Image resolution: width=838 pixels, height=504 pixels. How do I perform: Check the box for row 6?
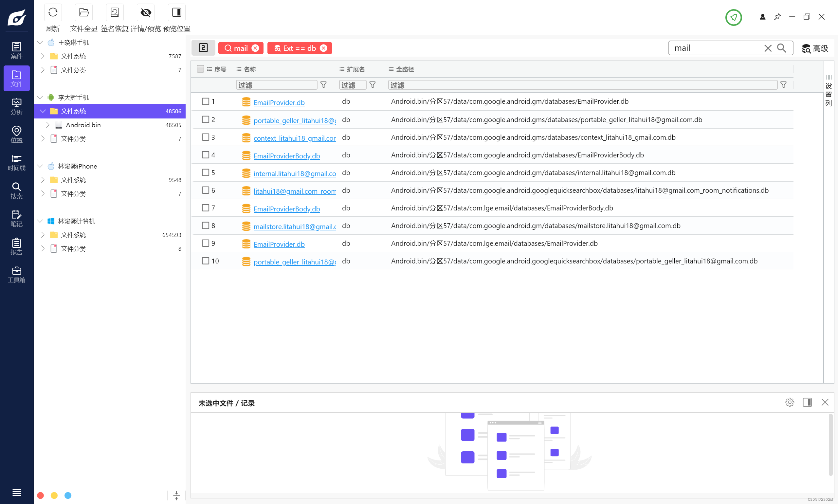click(x=206, y=190)
